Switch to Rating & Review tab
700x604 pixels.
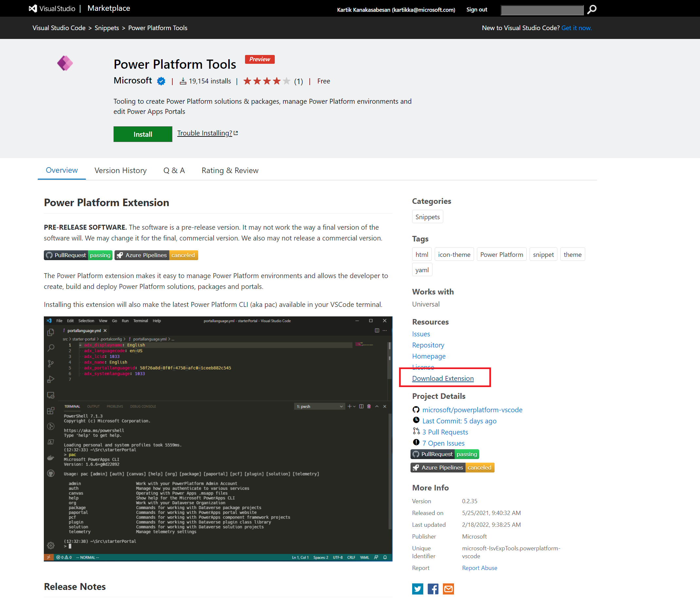(x=230, y=170)
